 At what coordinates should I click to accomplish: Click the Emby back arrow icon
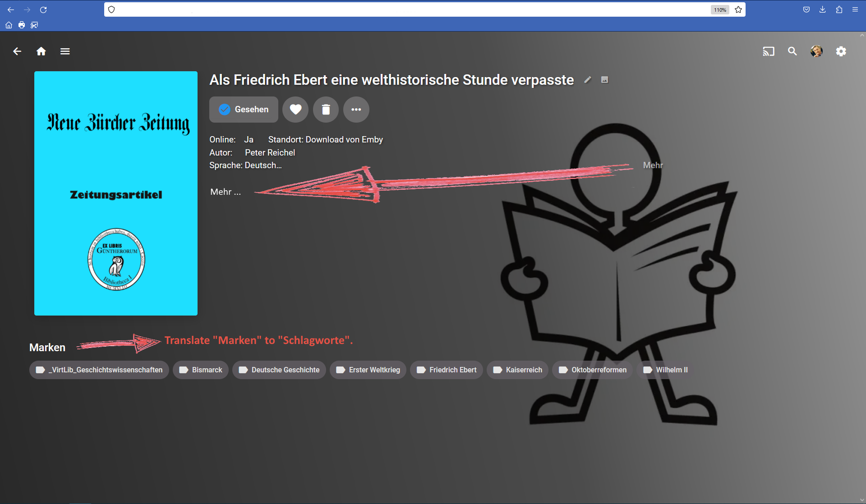(x=17, y=51)
